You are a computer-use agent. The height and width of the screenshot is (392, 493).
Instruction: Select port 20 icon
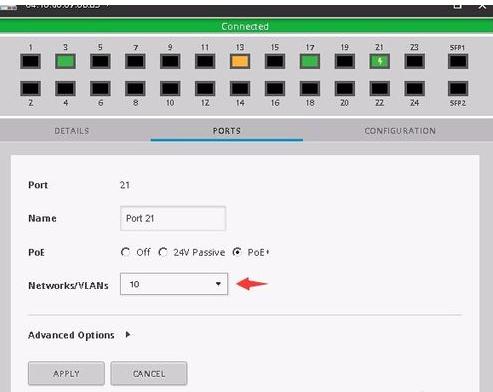pos(345,89)
